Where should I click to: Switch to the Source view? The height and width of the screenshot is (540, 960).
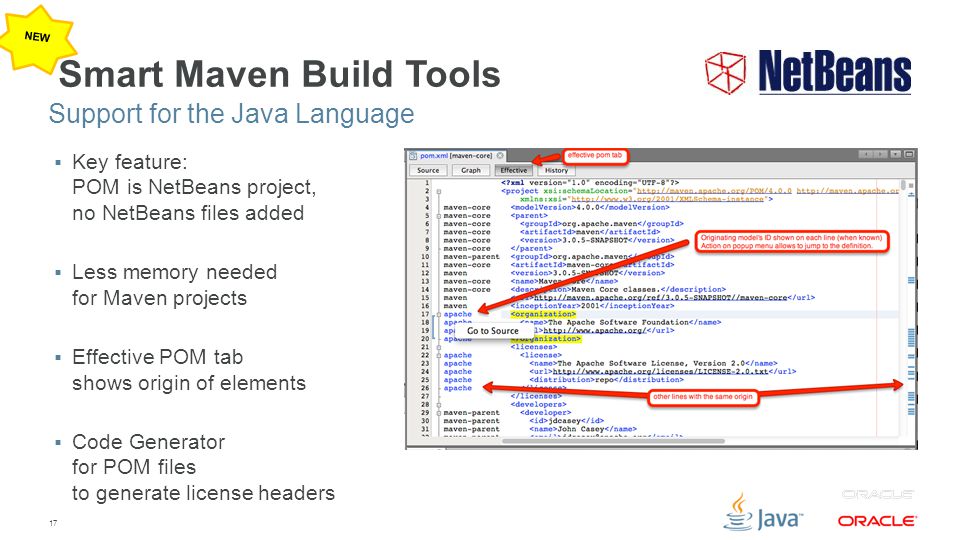(428, 170)
